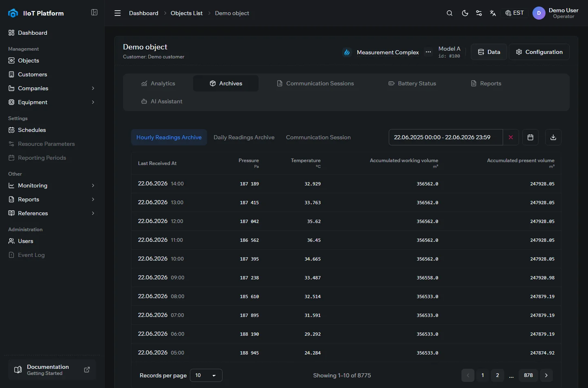Image resolution: width=588 pixels, height=388 pixels.
Task: Select Hourly Readings Archive sub-tab
Action: click(x=169, y=137)
